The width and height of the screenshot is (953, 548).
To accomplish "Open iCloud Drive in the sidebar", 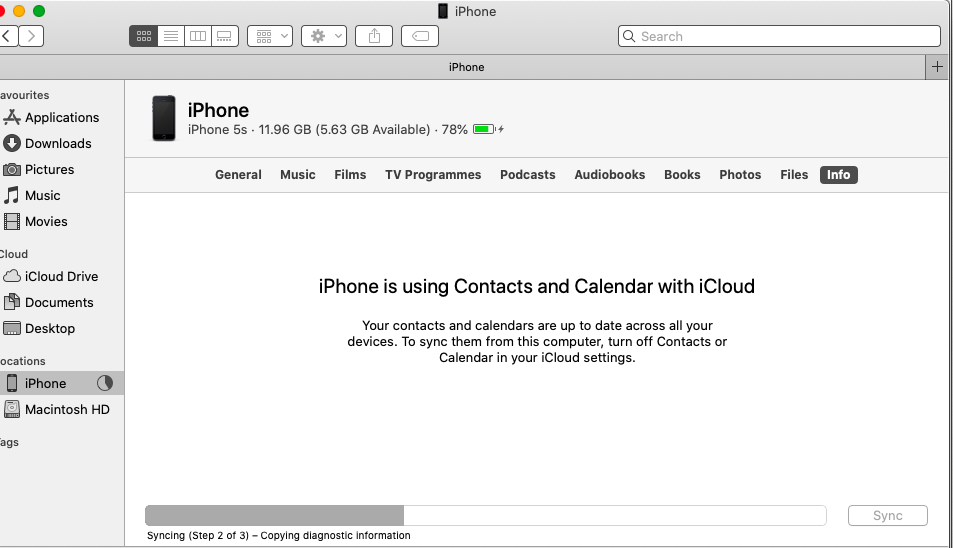I will (61, 276).
